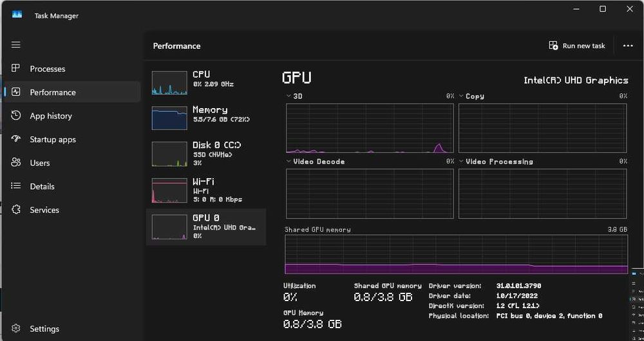Click the 3D utilization graph
644x341 pixels.
coord(370,128)
